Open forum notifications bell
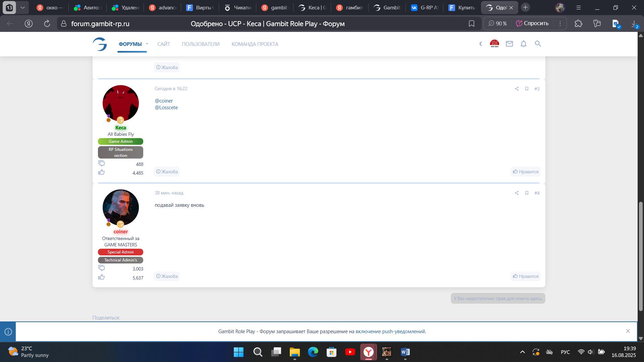Viewport: 644px width, 362px height. click(x=523, y=44)
